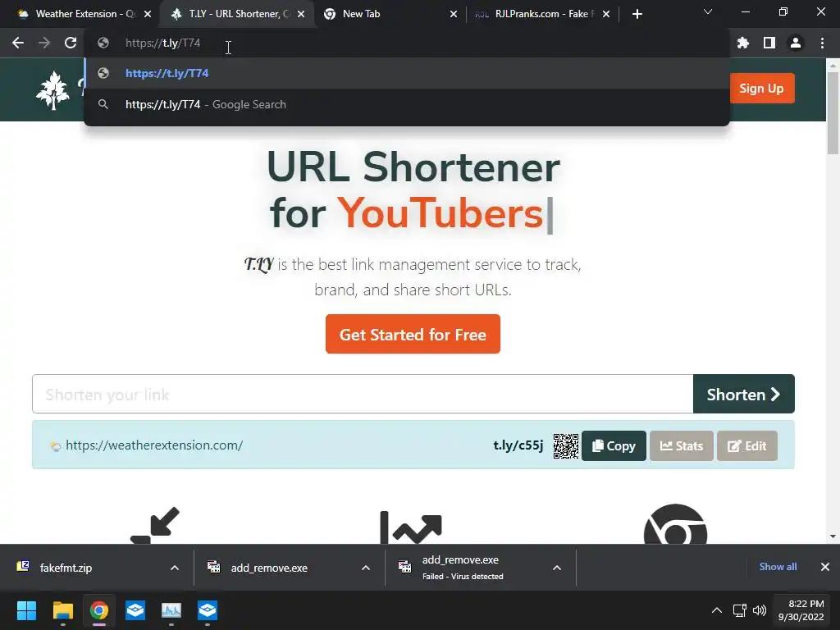Open the system monitor graph taskbar app

tap(171, 610)
